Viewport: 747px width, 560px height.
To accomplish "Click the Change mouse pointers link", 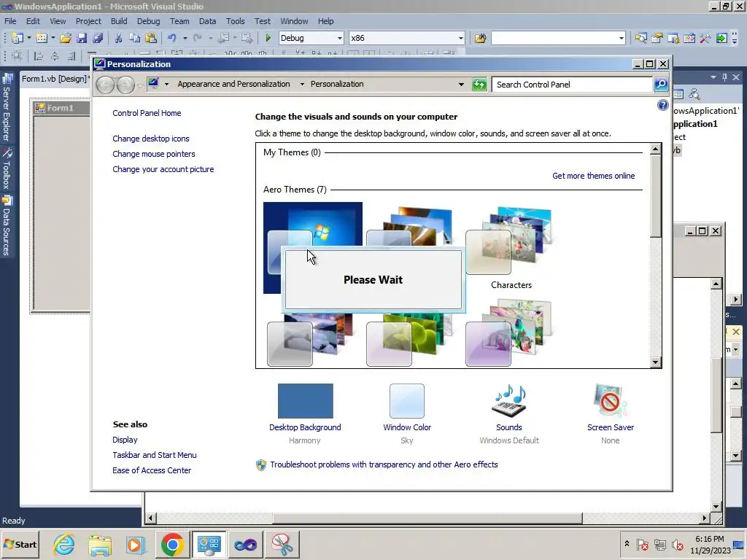I will [154, 154].
